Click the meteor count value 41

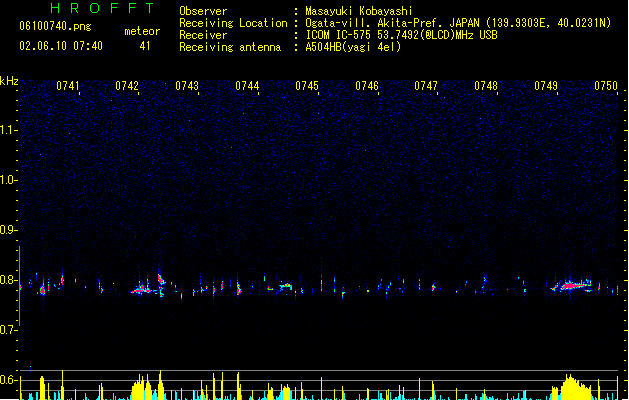[x=145, y=46]
